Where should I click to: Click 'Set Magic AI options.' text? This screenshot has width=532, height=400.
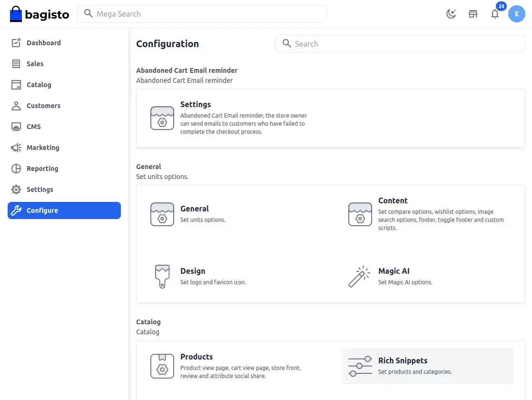coord(405,282)
